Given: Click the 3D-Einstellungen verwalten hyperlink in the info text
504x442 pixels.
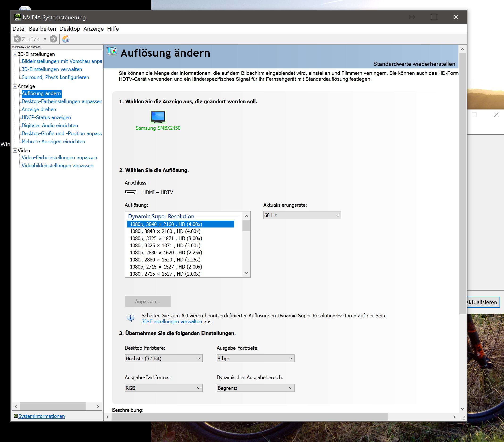Looking at the screenshot, I should tap(172, 322).
